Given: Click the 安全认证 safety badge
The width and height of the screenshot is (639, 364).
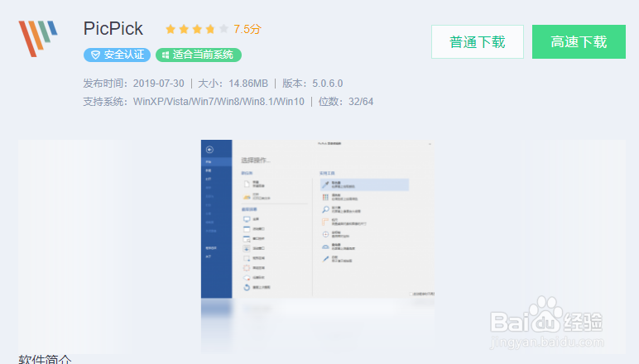Looking at the screenshot, I should pos(117,55).
